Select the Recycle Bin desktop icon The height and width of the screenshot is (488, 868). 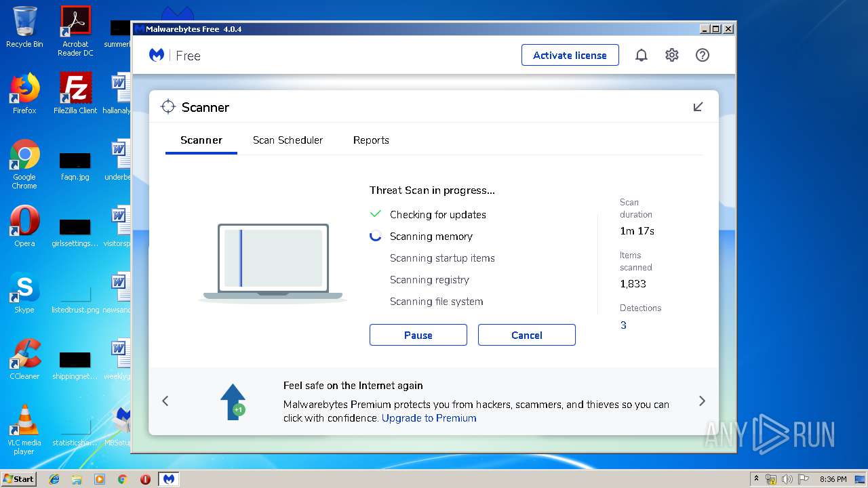(x=24, y=27)
